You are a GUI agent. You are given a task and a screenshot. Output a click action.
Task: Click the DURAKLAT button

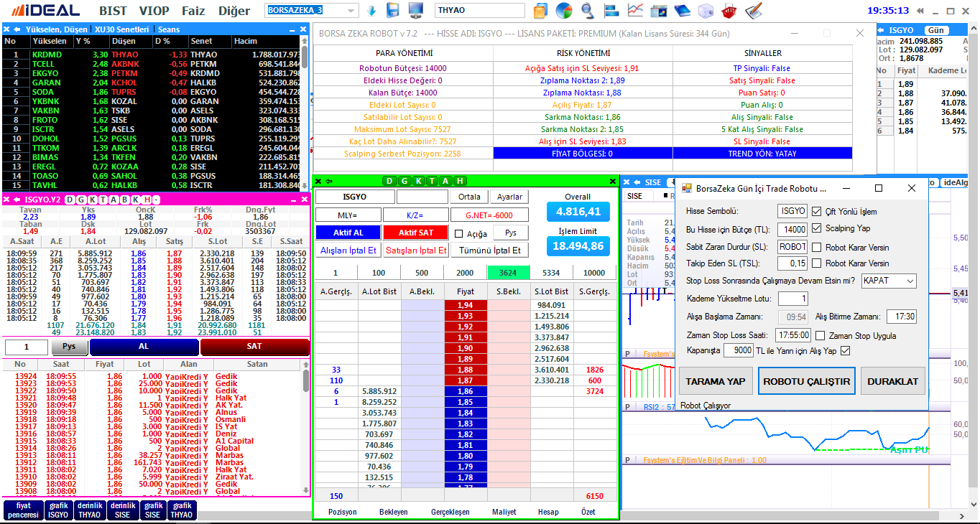[x=892, y=381]
